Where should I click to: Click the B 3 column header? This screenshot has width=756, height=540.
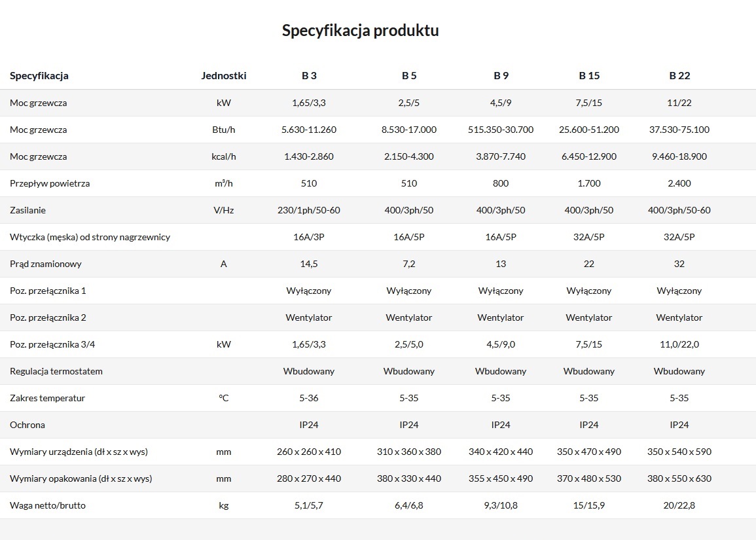point(309,76)
